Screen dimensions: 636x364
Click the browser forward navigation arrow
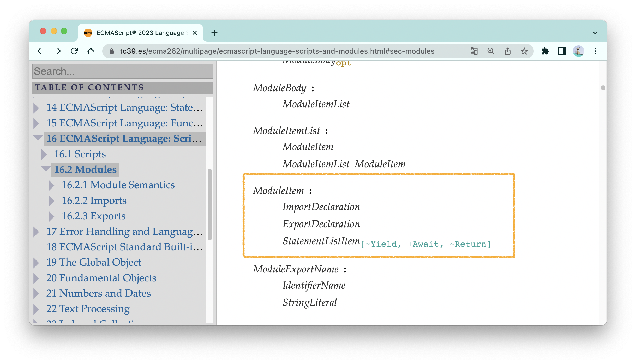coord(57,51)
